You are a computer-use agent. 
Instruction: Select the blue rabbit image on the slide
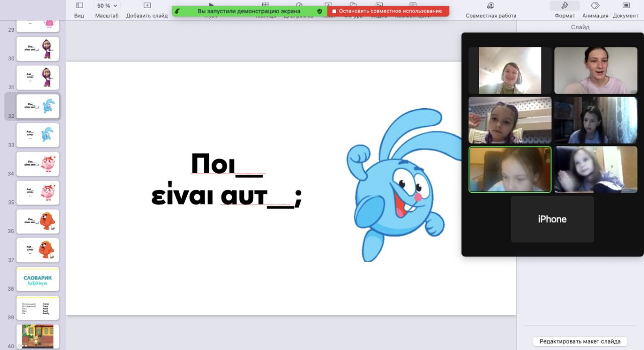click(404, 184)
